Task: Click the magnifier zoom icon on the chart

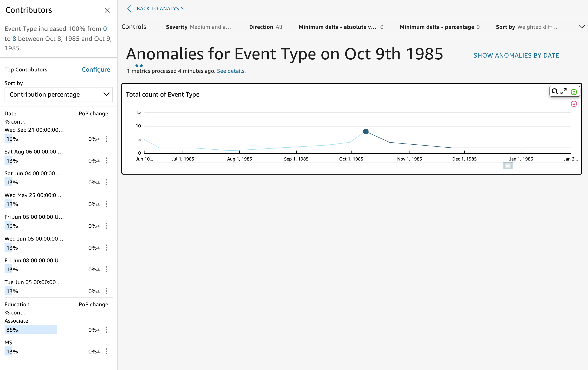Action: pos(554,91)
